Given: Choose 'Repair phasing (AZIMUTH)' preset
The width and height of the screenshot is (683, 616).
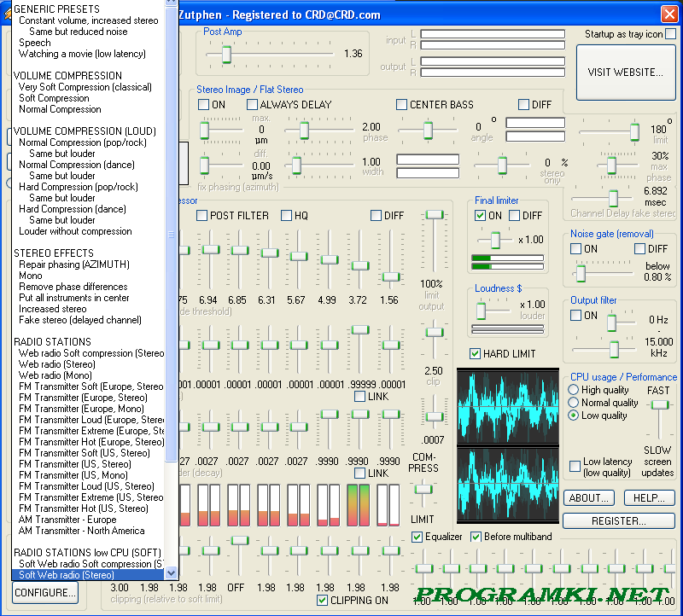Looking at the screenshot, I should pos(73,264).
